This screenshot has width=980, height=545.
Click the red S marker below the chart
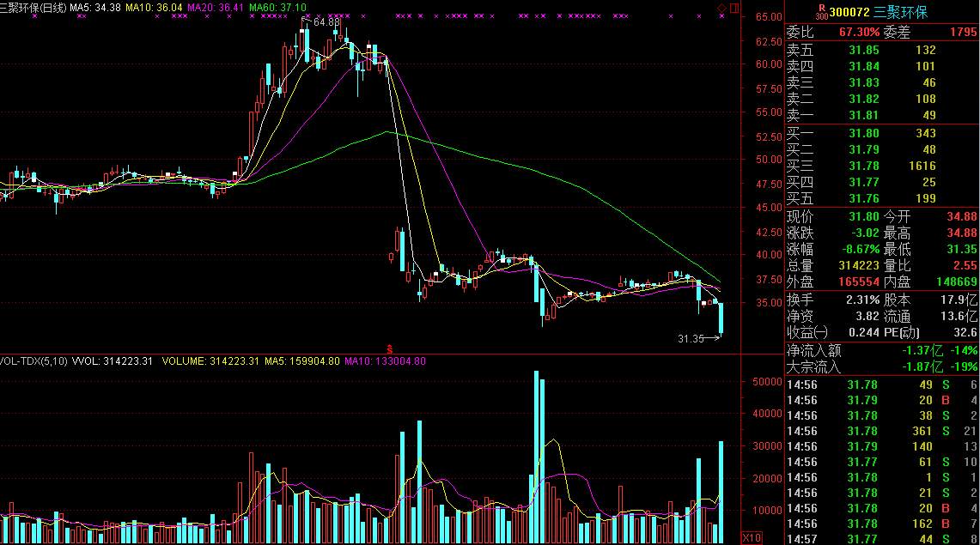click(x=389, y=348)
